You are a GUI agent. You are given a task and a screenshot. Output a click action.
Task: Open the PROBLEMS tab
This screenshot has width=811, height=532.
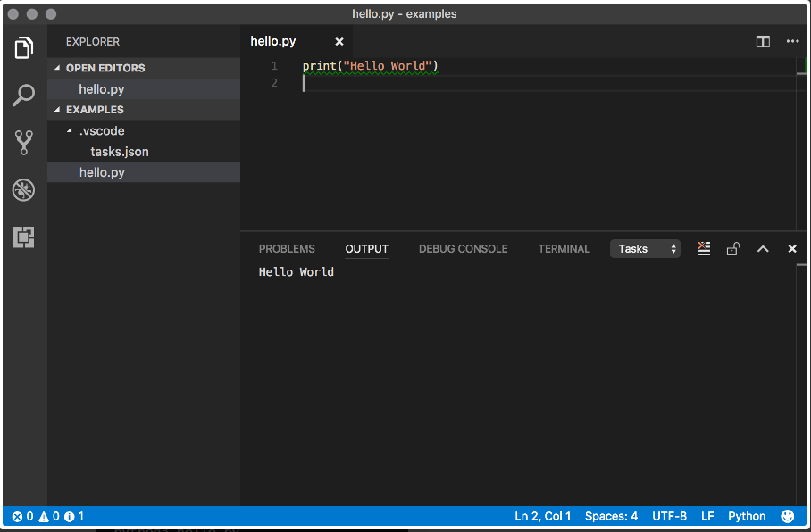click(286, 248)
